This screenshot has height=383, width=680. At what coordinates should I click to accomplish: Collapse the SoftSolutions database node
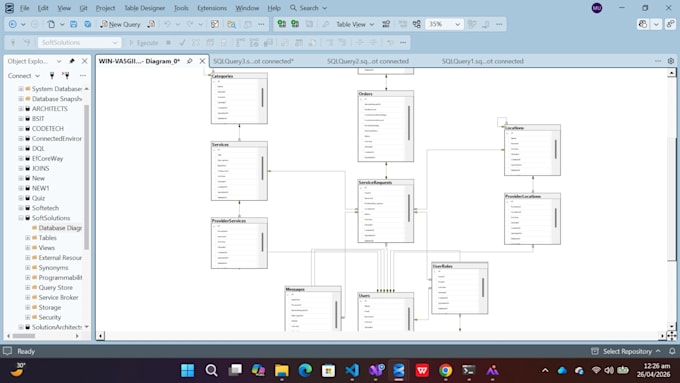point(20,218)
